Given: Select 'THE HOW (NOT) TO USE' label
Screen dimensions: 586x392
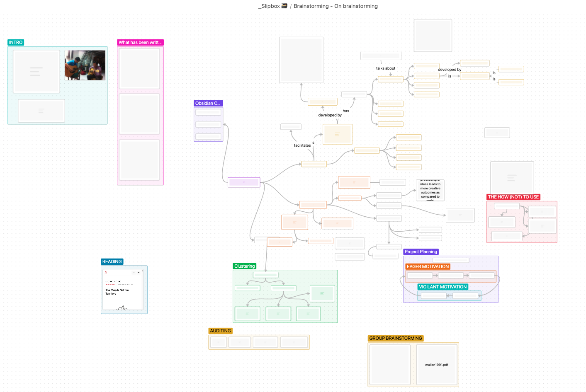Looking at the screenshot, I should pos(513,197).
